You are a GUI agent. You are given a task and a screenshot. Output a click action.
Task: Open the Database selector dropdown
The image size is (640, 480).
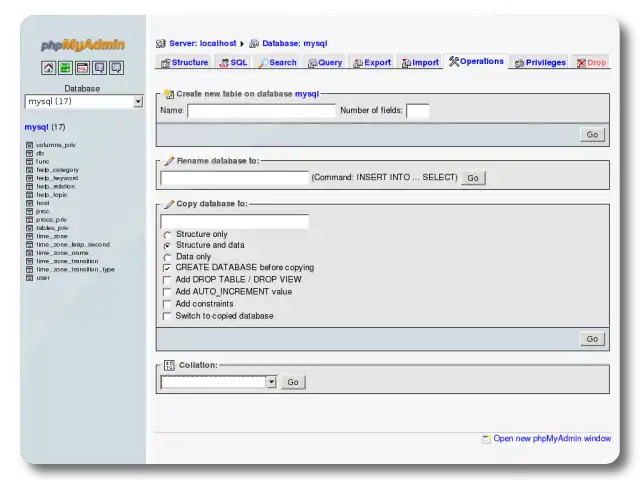point(83,101)
